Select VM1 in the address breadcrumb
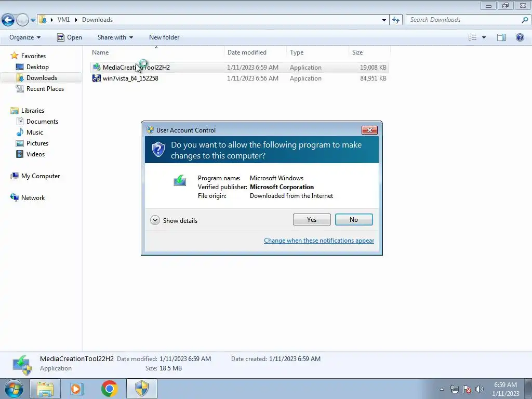Viewport: 532px width, 399px height. point(63,20)
